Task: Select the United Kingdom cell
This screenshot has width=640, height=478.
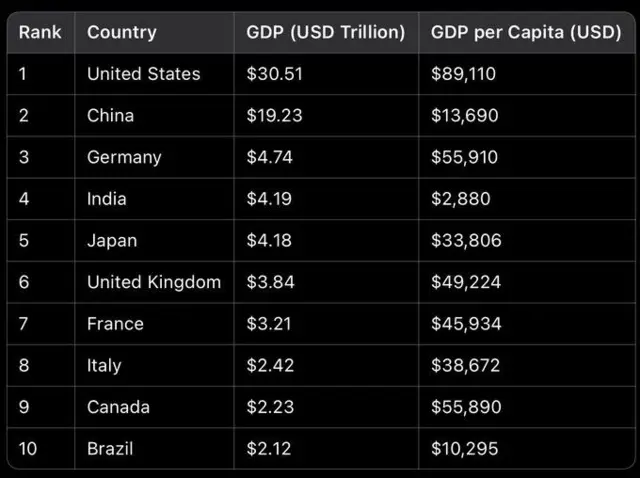Action: point(154,282)
